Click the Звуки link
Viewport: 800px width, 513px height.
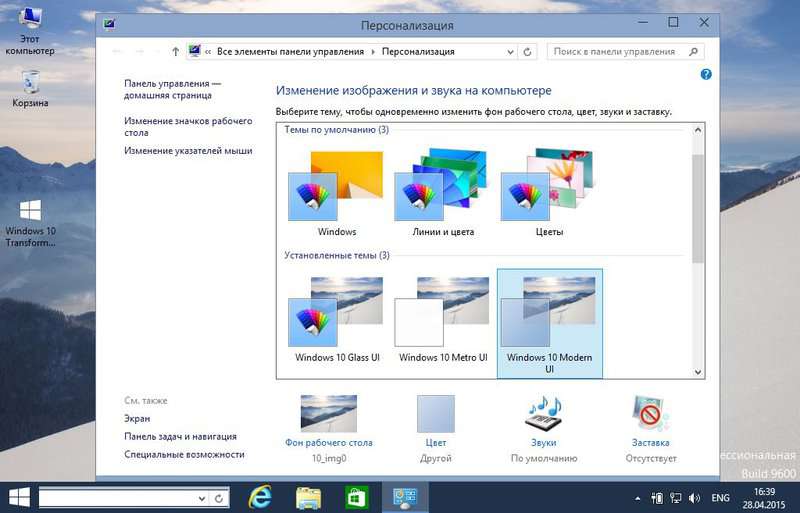(x=544, y=443)
